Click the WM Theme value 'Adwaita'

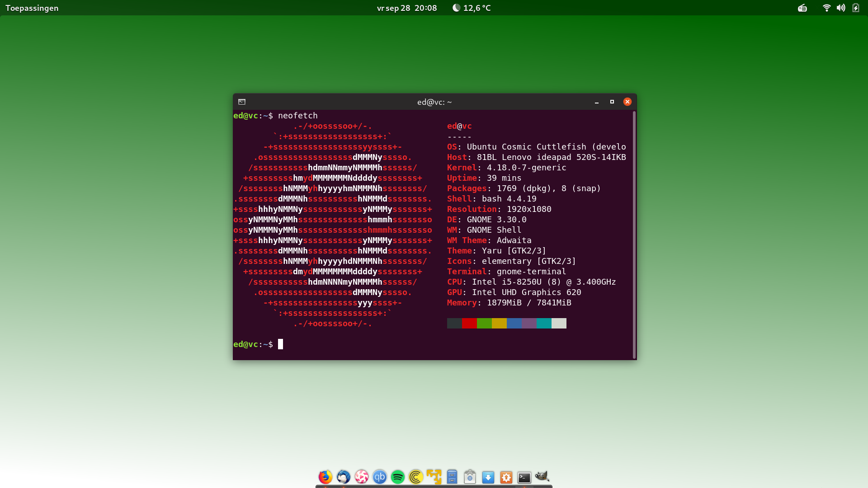point(514,240)
